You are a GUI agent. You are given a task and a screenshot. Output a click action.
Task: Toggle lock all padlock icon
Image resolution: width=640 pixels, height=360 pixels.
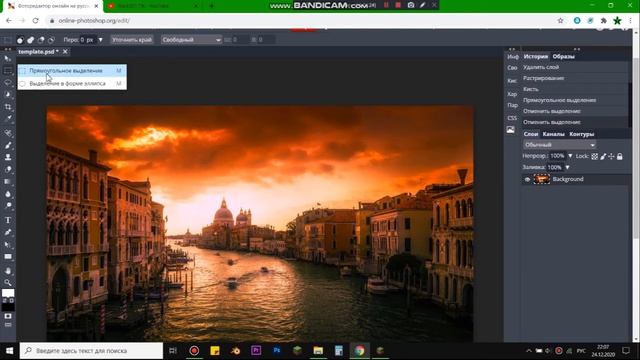(620, 156)
